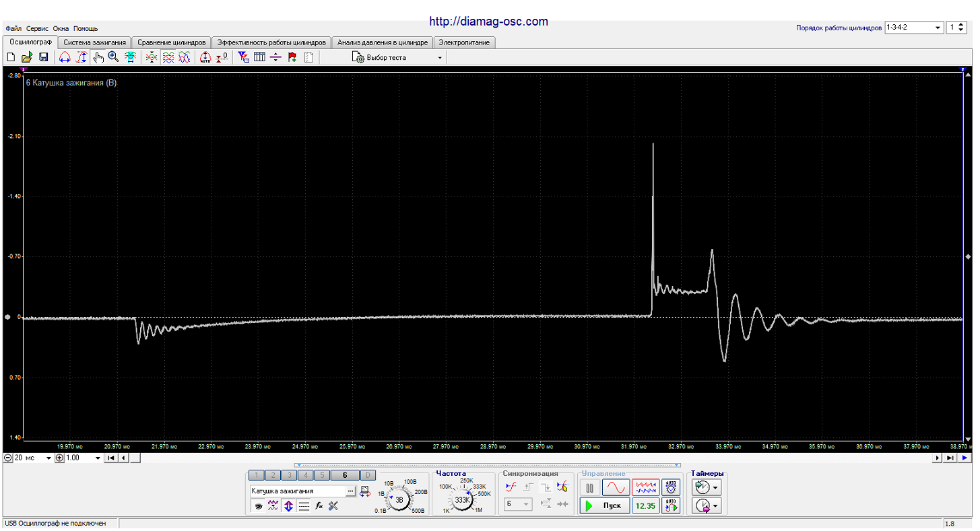Screen dimensions: 980x531
Task: Create a new oscillogram file
Action: (11, 58)
